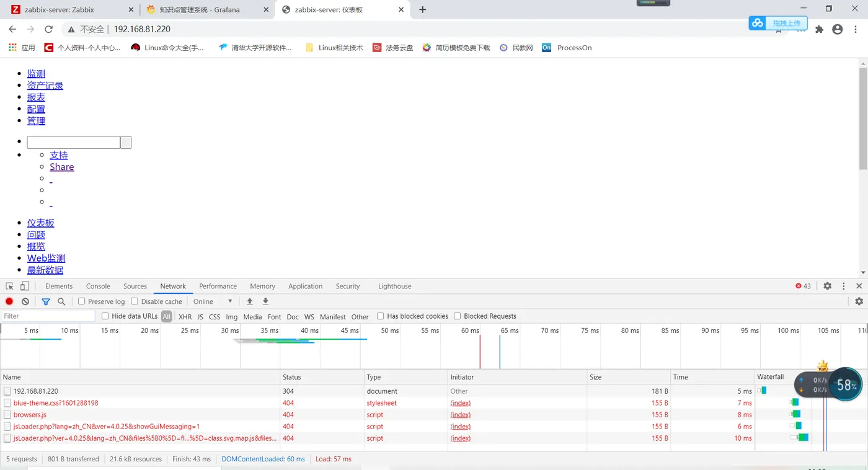Viewport: 868px width, 470px height.
Task: Open DevTools more options menu
Action: (x=843, y=286)
